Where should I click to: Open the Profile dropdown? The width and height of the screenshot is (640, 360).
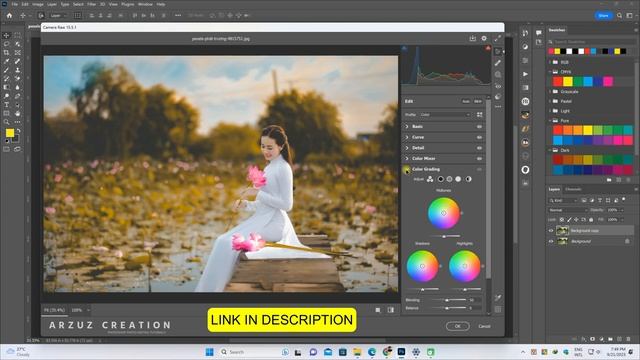tap(445, 115)
